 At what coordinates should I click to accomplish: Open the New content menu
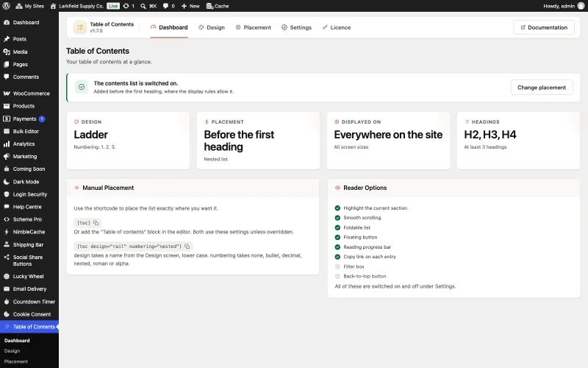click(190, 6)
